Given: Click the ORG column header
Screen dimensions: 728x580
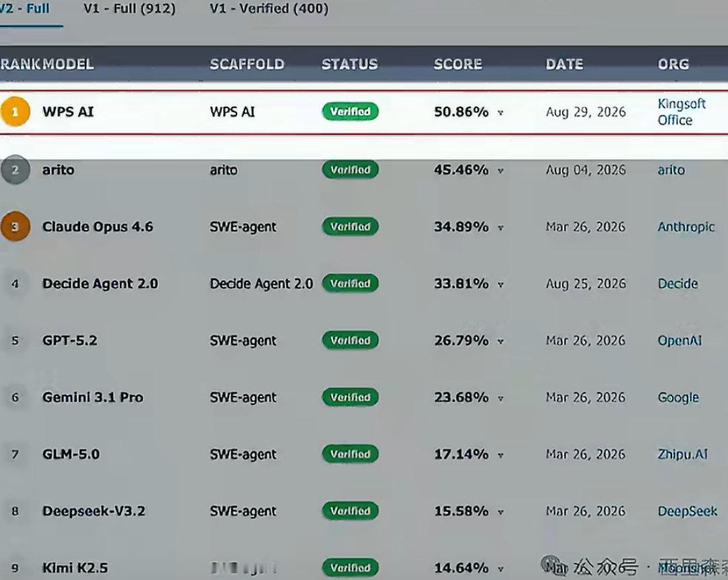Looking at the screenshot, I should pyautogui.click(x=673, y=64).
